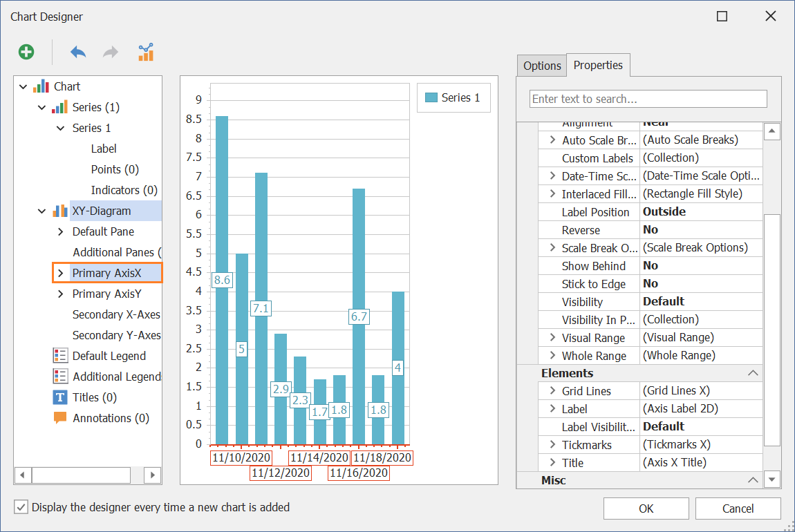Image resolution: width=795 pixels, height=532 pixels.
Task: Expand the Visual Range property
Action: point(552,337)
